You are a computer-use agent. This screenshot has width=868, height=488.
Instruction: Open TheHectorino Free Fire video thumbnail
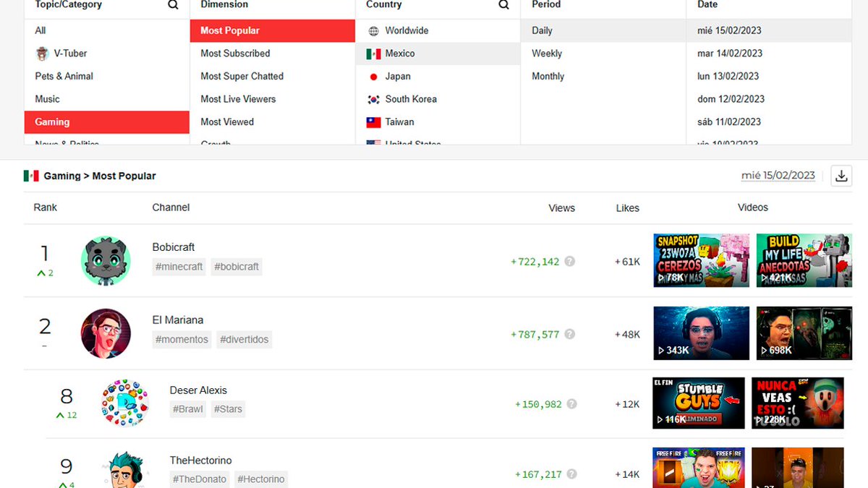[x=699, y=468]
